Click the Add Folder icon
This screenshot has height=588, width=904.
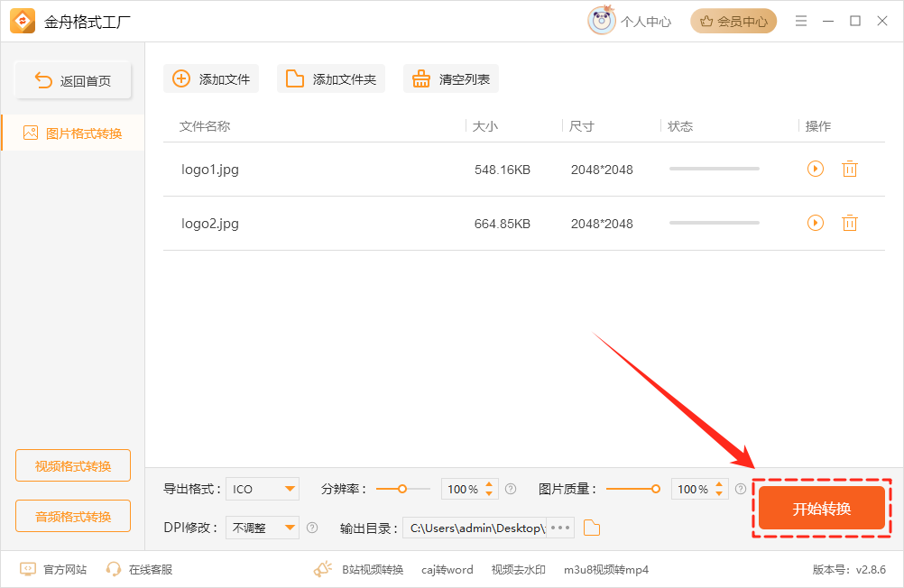point(293,78)
